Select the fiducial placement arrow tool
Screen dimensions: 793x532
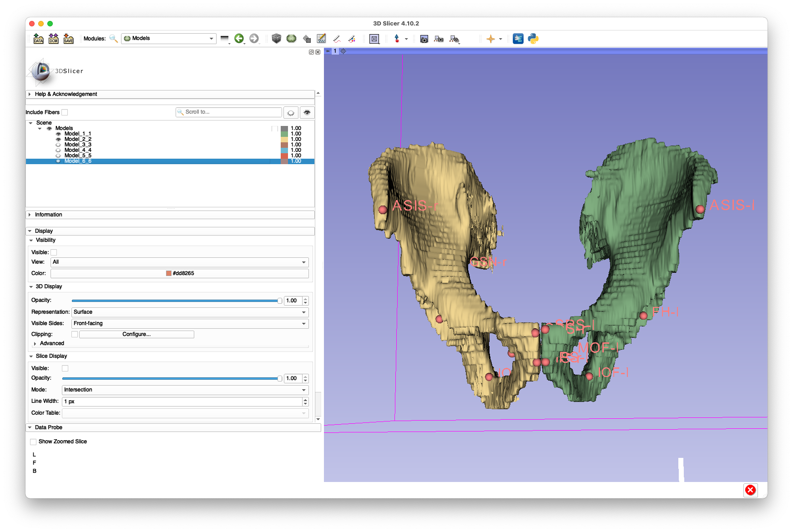(397, 39)
